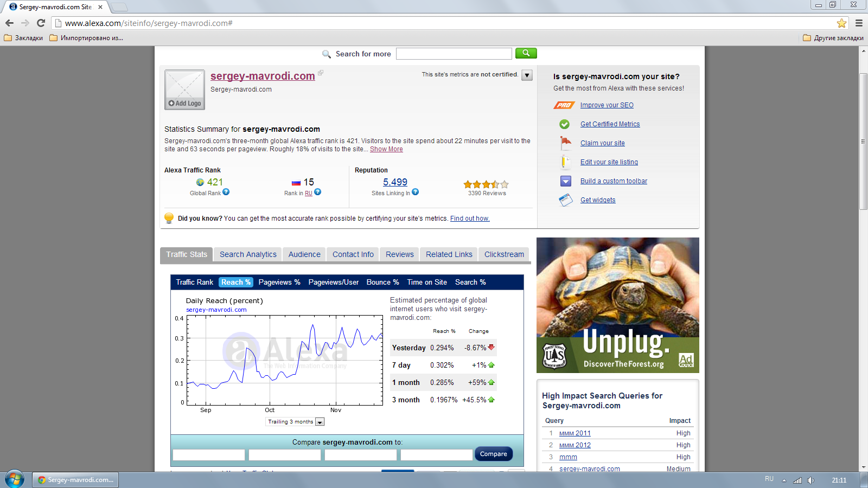The height and width of the screenshot is (488, 868).
Task: Click the Sites Linking In help icon
Action: (x=415, y=192)
